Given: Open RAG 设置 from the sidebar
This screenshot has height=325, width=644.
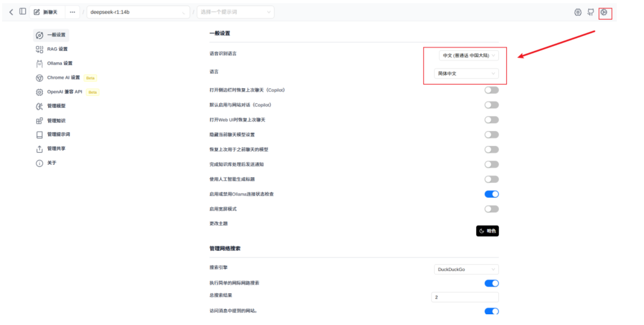Looking at the screenshot, I should (57, 49).
